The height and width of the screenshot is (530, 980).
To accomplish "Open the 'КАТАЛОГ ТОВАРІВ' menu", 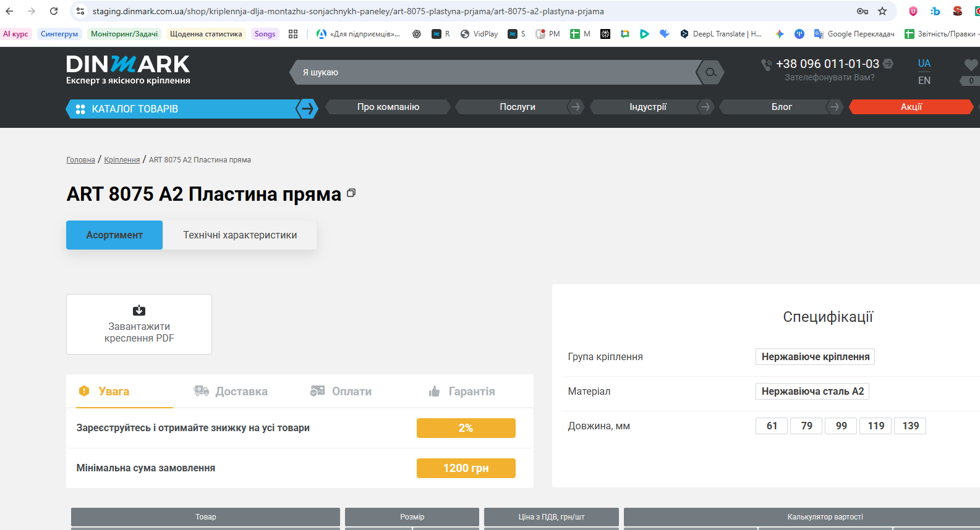I will click(192, 109).
